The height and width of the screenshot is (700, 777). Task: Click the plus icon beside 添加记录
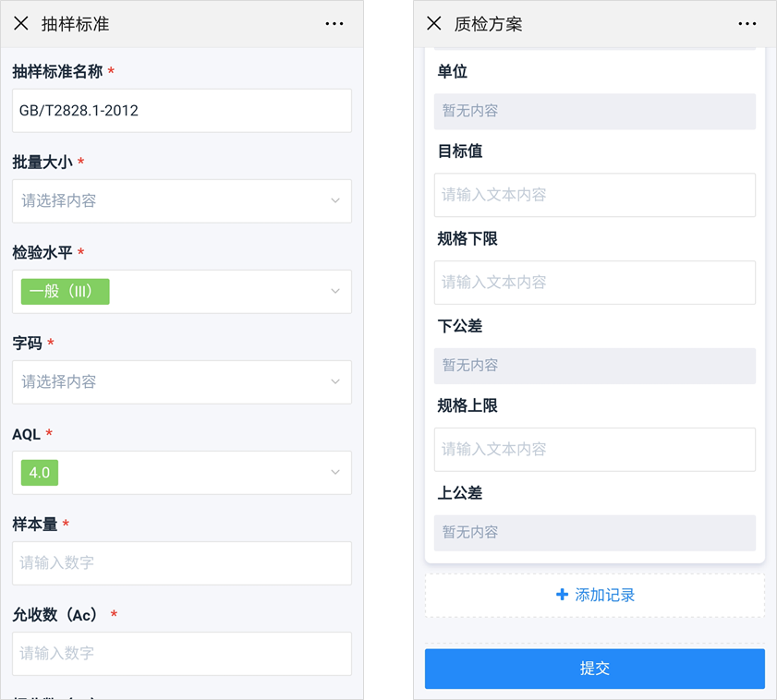(562, 595)
